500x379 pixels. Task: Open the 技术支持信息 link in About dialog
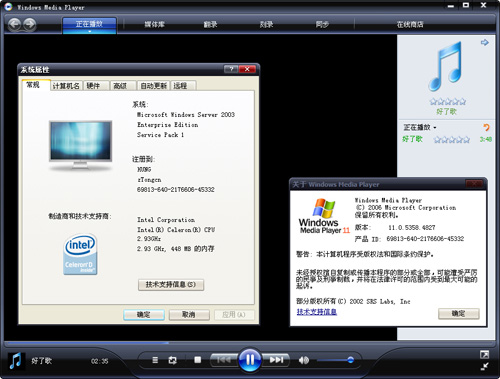coord(317,312)
